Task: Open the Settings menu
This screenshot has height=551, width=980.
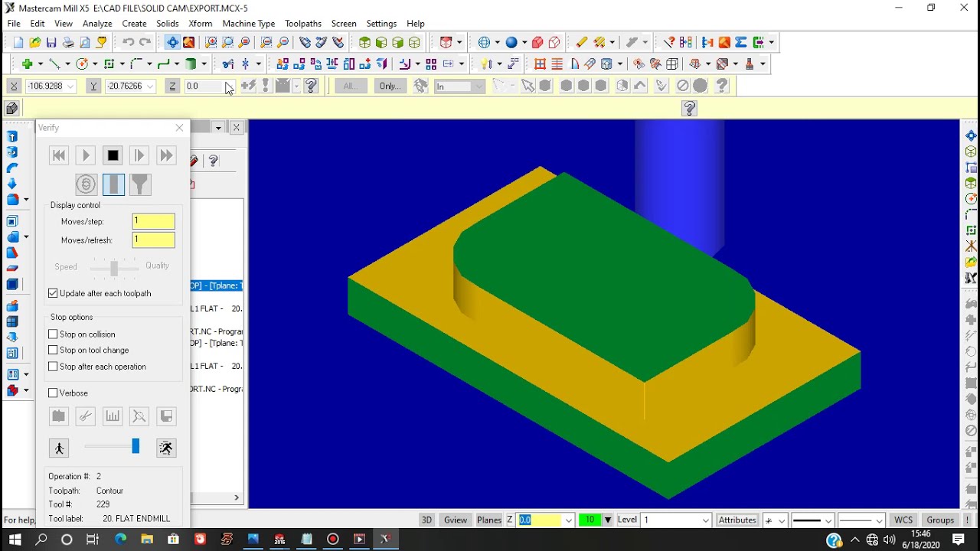Action: point(381,24)
